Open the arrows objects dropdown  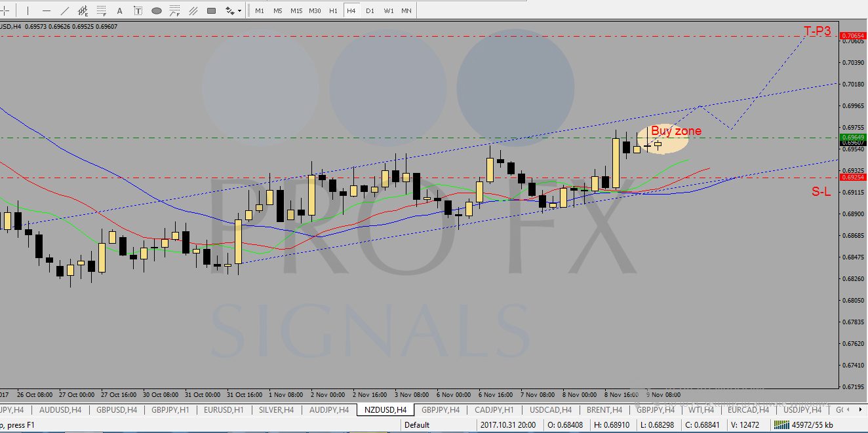(x=233, y=10)
